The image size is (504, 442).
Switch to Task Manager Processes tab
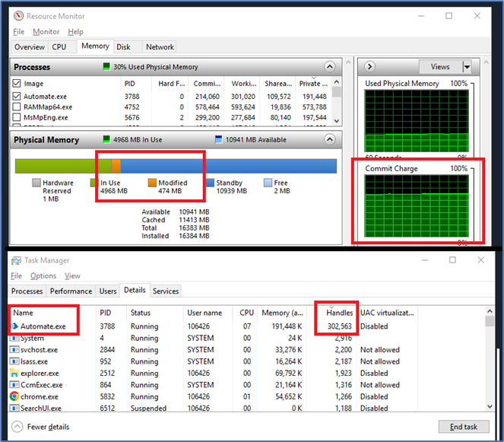tap(27, 291)
